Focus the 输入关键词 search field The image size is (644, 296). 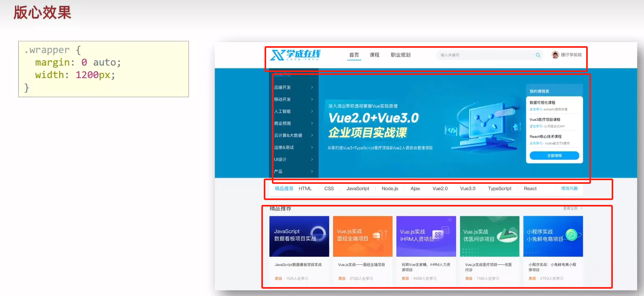(489, 55)
